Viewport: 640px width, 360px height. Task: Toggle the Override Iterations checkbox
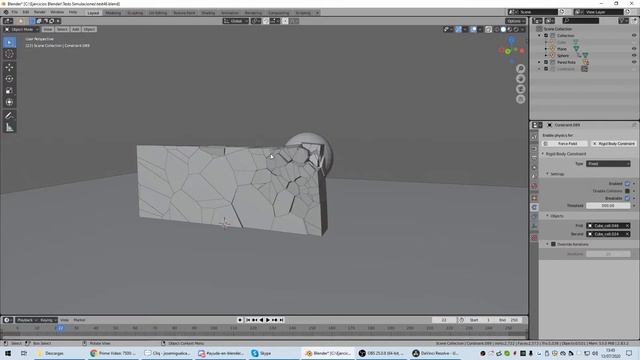pyautogui.click(x=553, y=244)
